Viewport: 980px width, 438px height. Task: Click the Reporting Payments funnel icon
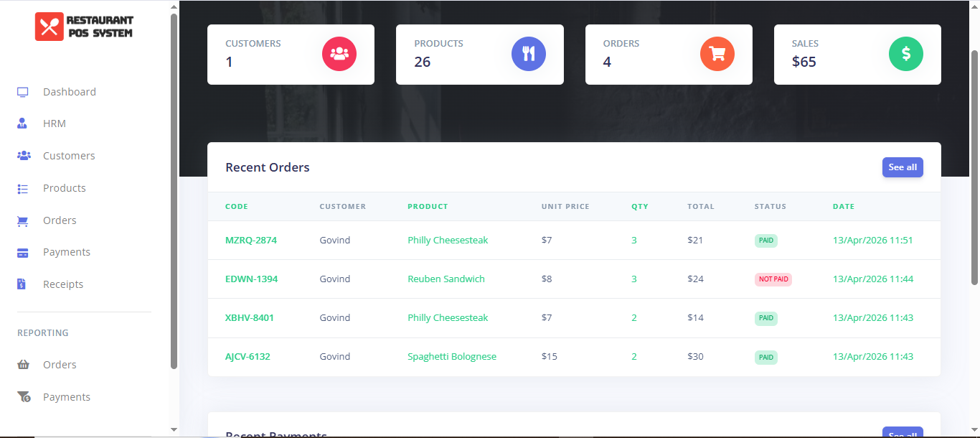24,397
